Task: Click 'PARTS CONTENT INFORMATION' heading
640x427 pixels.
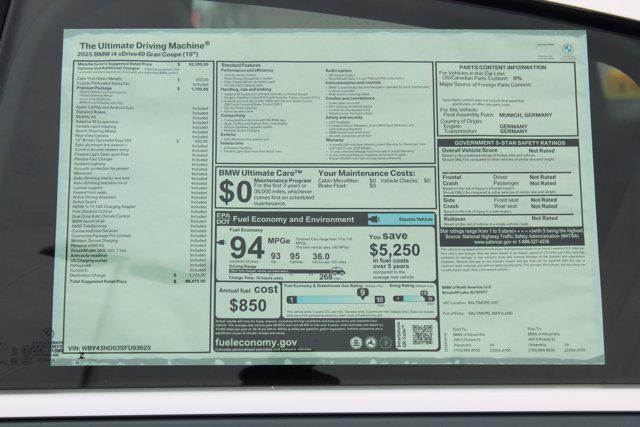Action: coord(502,67)
